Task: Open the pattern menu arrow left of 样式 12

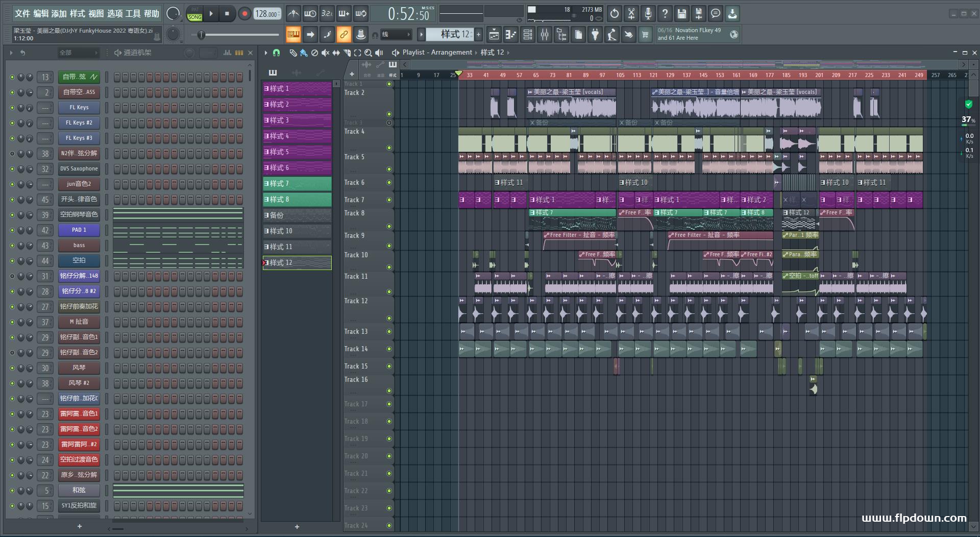Action: pyautogui.click(x=421, y=35)
